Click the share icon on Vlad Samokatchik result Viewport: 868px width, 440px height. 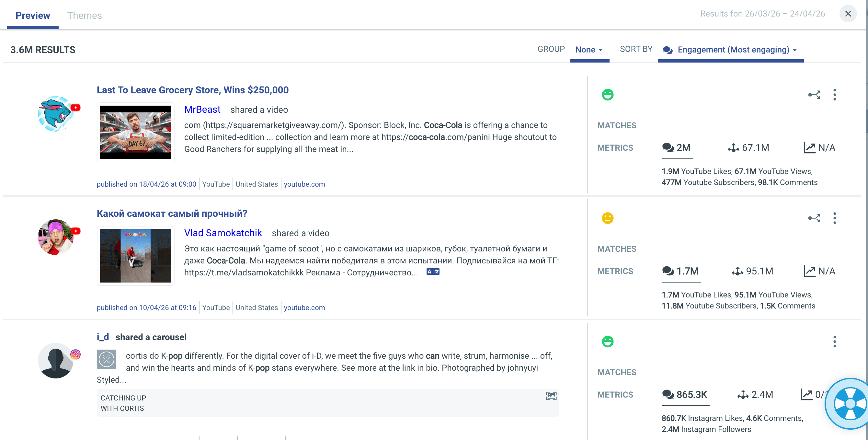pyautogui.click(x=814, y=218)
